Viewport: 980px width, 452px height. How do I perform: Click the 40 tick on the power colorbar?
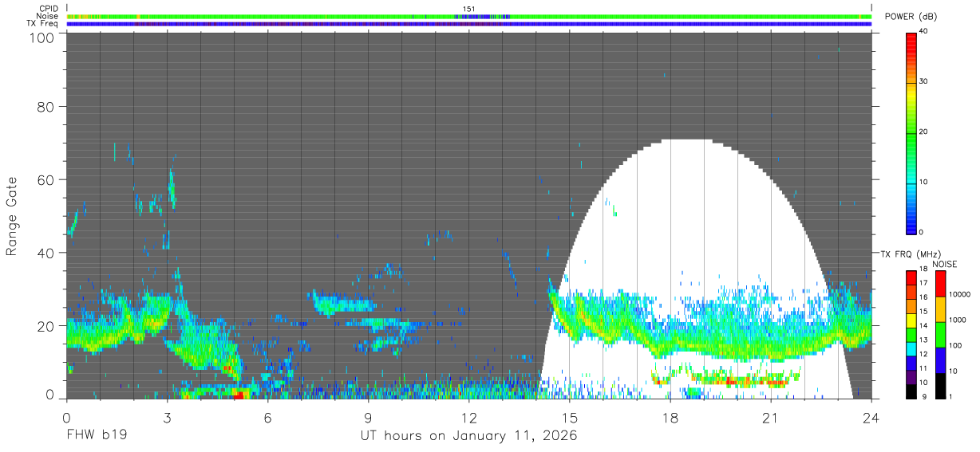pos(924,31)
